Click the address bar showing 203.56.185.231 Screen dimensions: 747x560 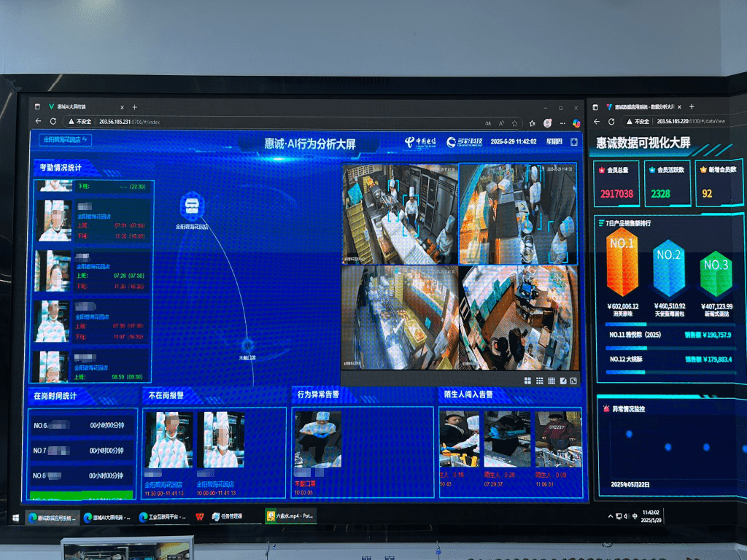[x=131, y=122]
